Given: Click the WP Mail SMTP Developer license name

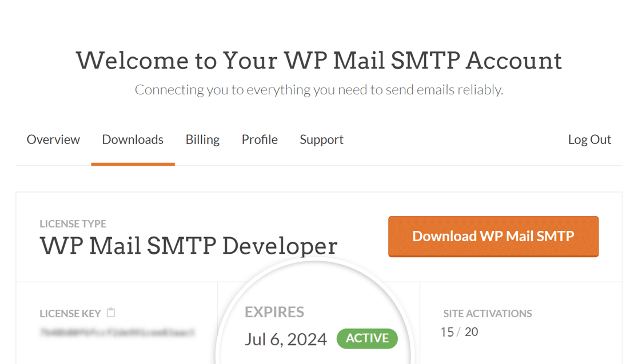Looking at the screenshot, I should [189, 246].
